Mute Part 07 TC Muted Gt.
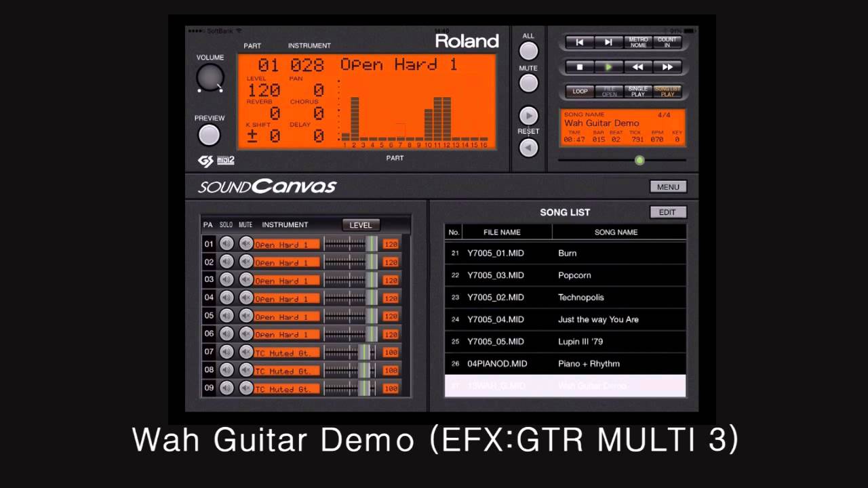The height and width of the screenshot is (488, 868). coord(245,352)
